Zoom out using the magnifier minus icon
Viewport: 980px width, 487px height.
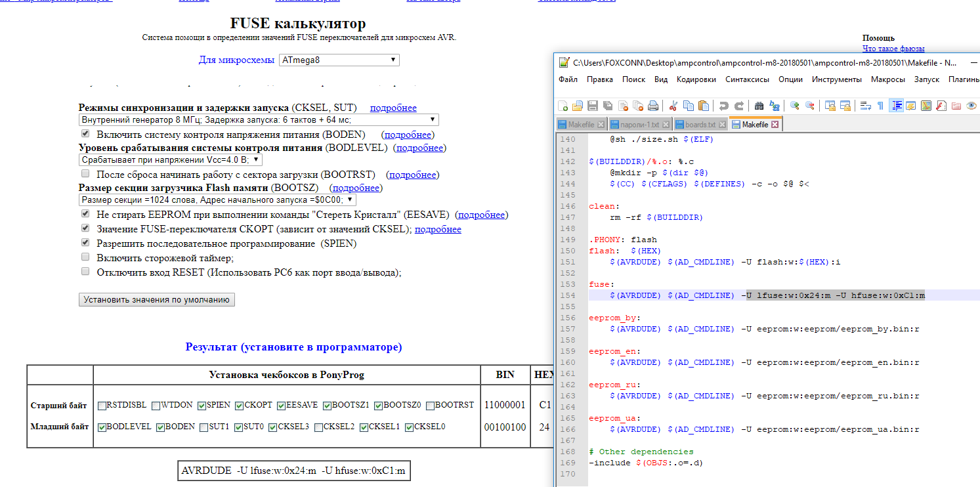point(810,106)
